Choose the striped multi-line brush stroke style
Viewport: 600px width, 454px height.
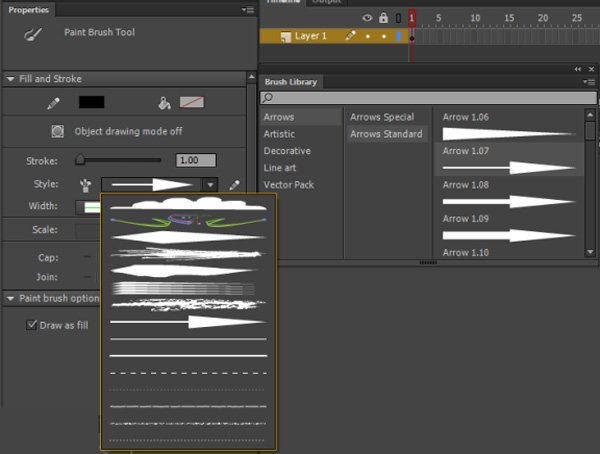(x=184, y=288)
